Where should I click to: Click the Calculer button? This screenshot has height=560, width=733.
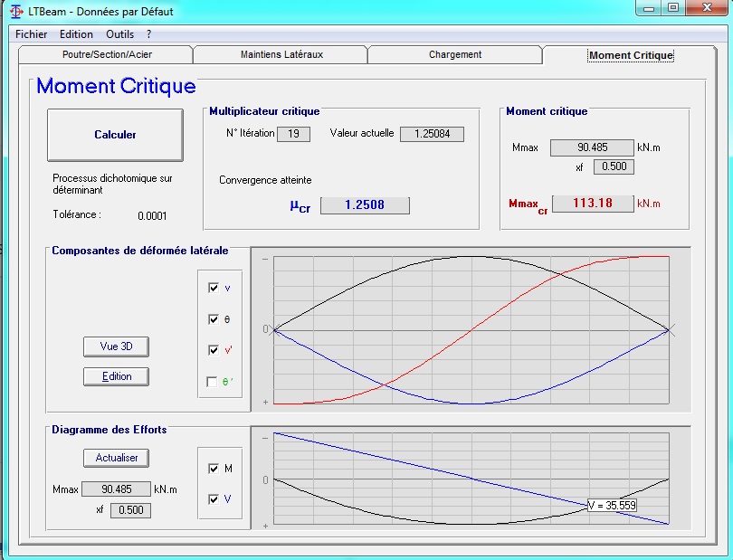click(x=115, y=135)
